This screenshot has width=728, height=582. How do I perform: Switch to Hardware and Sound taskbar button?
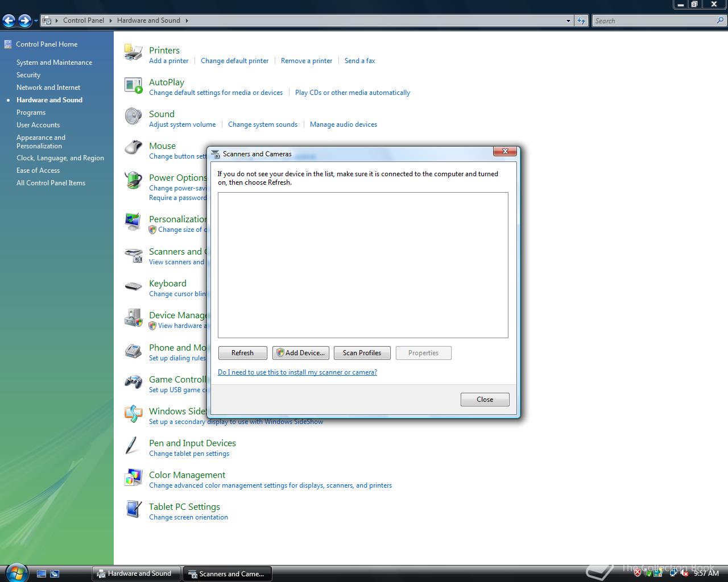tap(136, 573)
